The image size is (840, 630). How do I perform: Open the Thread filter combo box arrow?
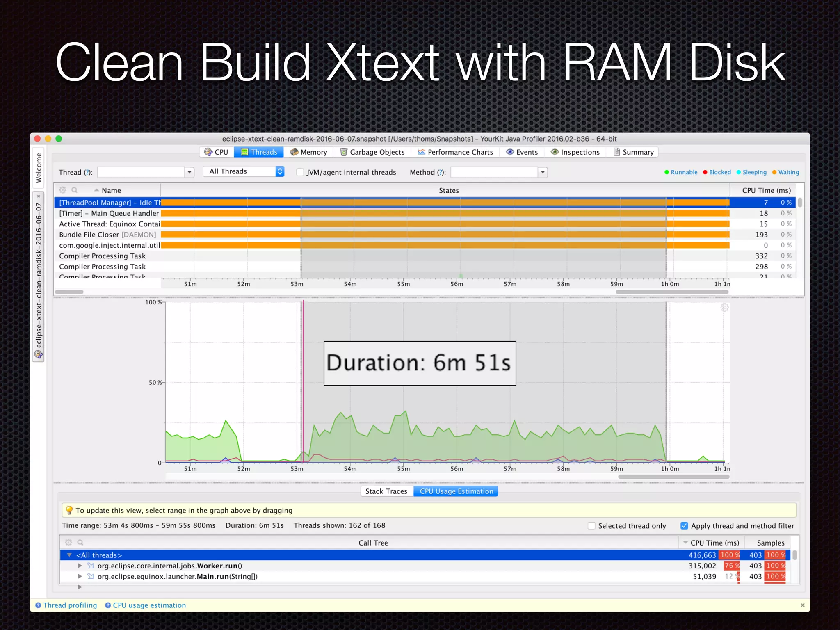coord(189,172)
